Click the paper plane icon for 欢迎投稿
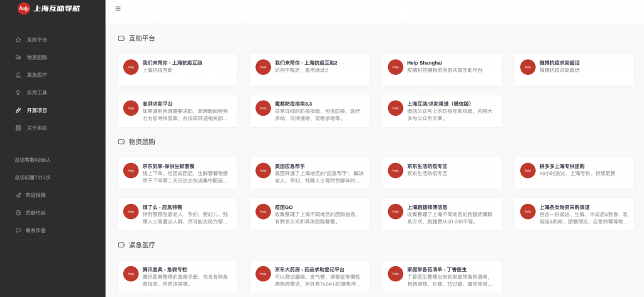The image size is (644, 297). click(x=18, y=195)
